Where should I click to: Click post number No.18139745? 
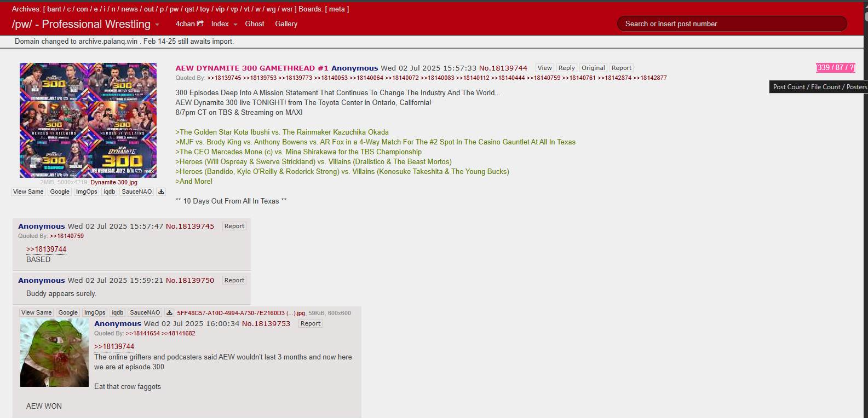(x=190, y=227)
